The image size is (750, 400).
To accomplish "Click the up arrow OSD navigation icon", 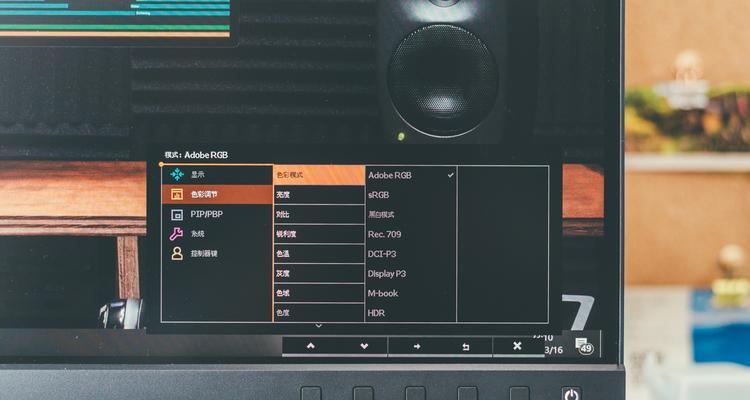I will coord(311,346).
